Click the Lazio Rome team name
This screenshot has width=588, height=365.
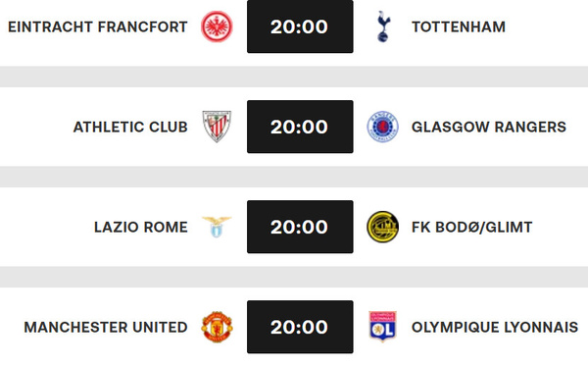click(140, 228)
